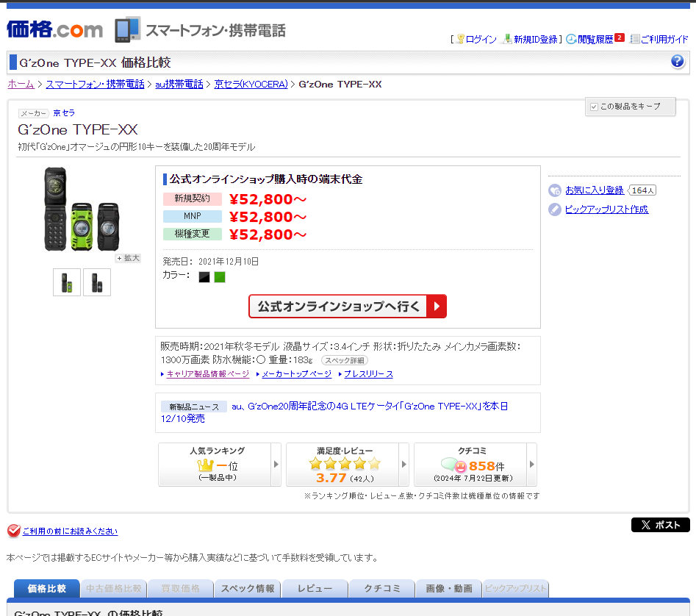
Task: Select the 買取価格 tab
Action: 180,589
